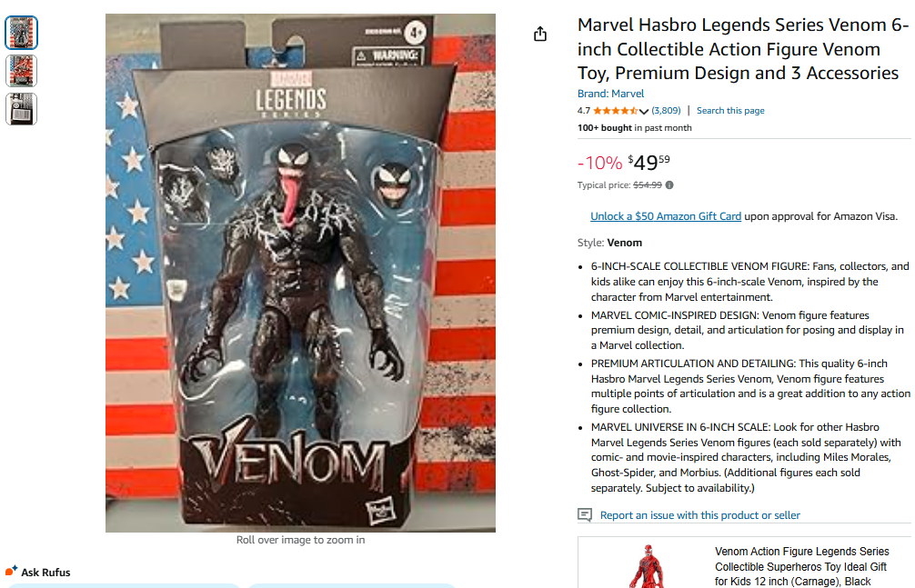Image resolution: width=915 pixels, height=588 pixels.
Task: Expand the ratings breakdown chevron
Action: [x=644, y=111]
